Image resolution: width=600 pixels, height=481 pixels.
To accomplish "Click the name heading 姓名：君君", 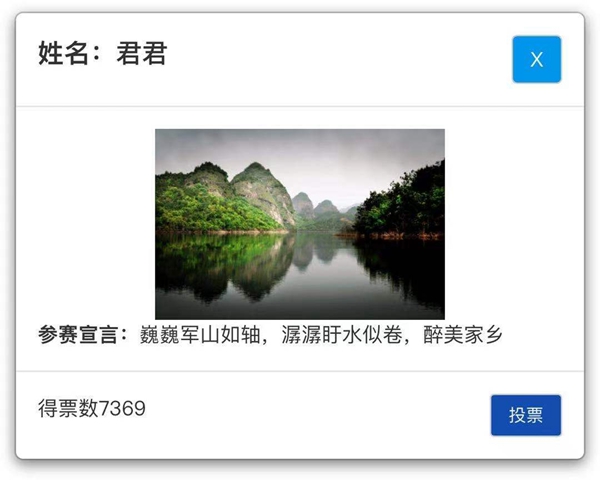I will pyautogui.click(x=103, y=53).
